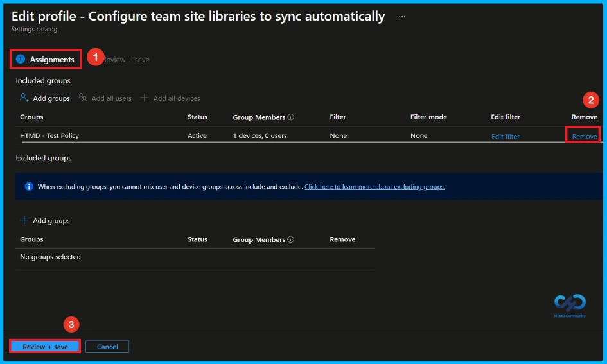Image resolution: width=607 pixels, height=364 pixels.
Task: Click the plus icon for Add all devices
Action: pyautogui.click(x=145, y=98)
